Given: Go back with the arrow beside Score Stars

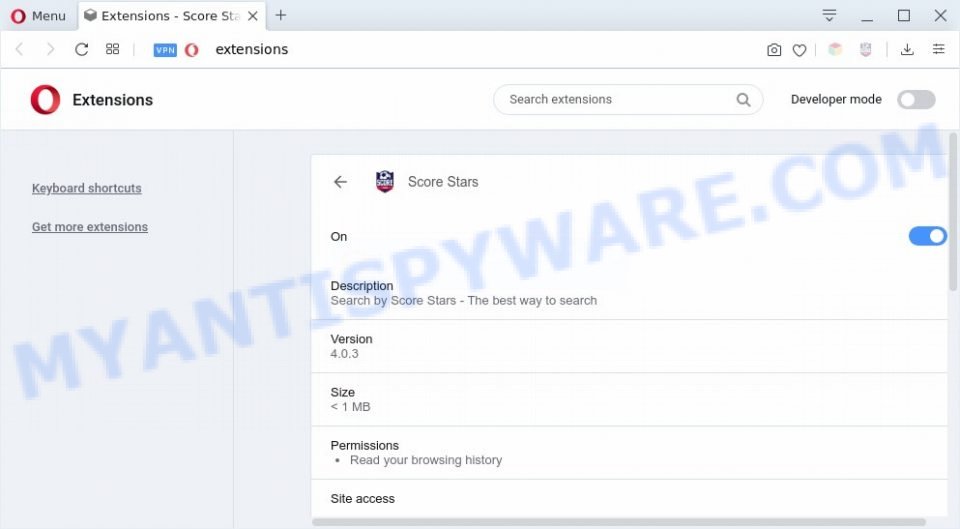Looking at the screenshot, I should click(340, 182).
